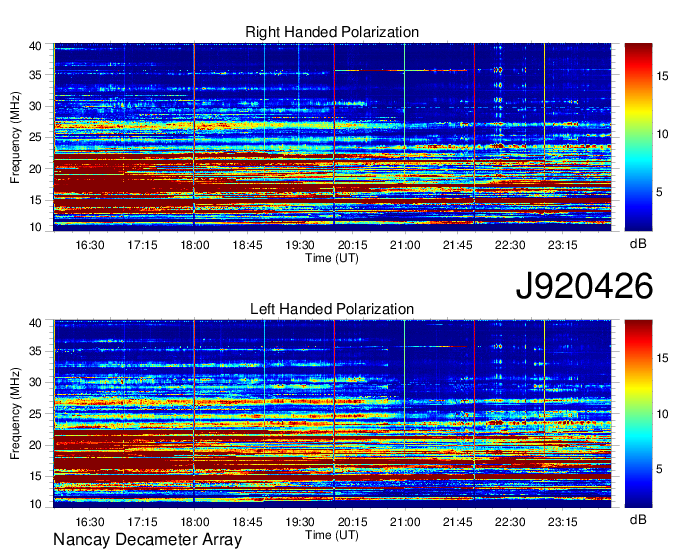Click the 16:30 time tick under Left Handed plot

coord(90,522)
